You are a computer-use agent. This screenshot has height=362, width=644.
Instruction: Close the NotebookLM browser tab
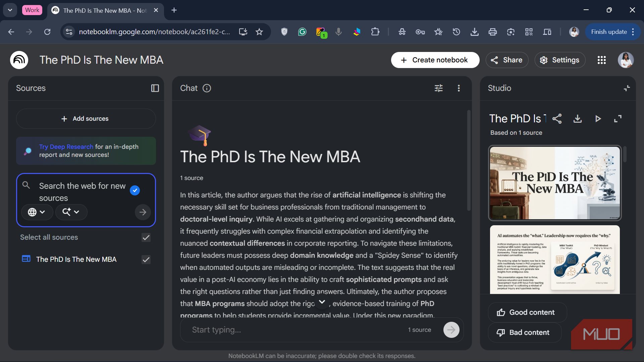coord(156,10)
